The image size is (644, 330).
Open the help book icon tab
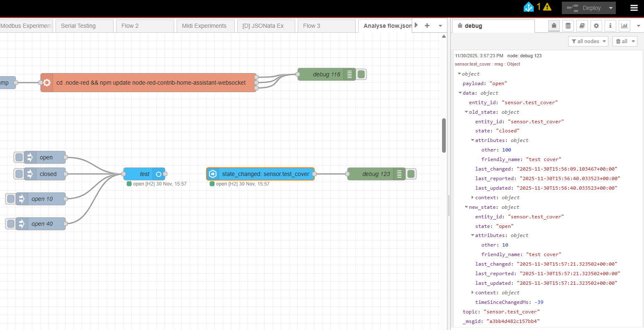click(x=582, y=26)
